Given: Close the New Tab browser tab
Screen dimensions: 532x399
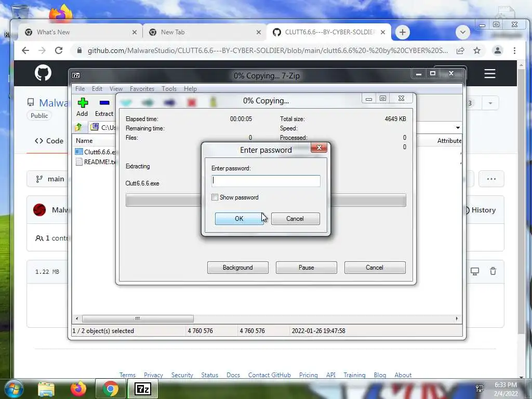Looking at the screenshot, I should pyautogui.click(x=259, y=32).
